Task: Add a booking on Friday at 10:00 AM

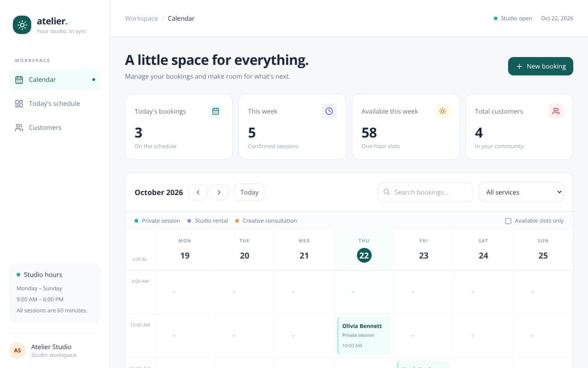Action: (x=413, y=336)
